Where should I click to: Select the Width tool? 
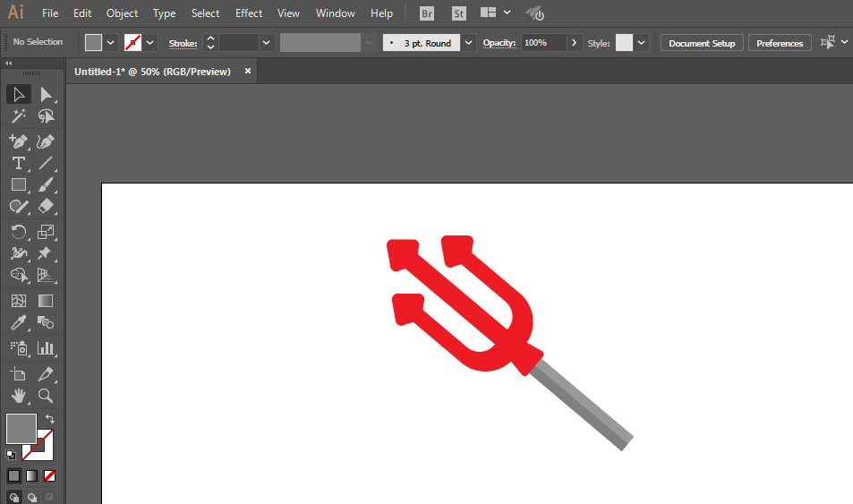[x=19, y=253]
